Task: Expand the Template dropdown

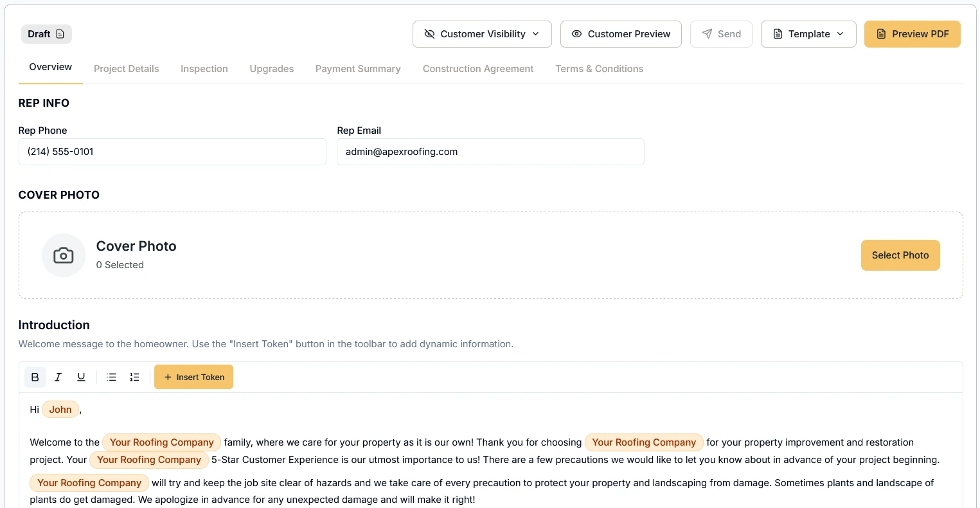Action: [x=808, y=34]
